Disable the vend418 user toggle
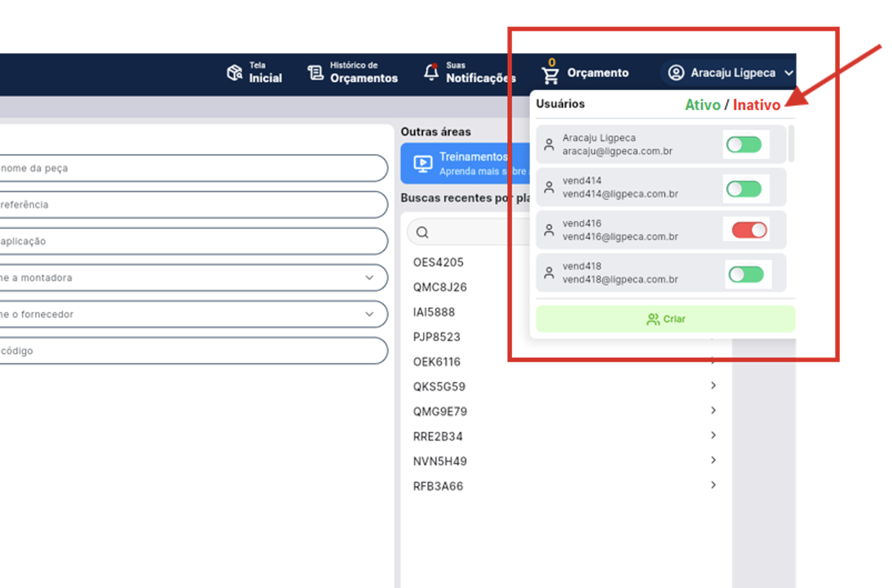 pos(746,275)
